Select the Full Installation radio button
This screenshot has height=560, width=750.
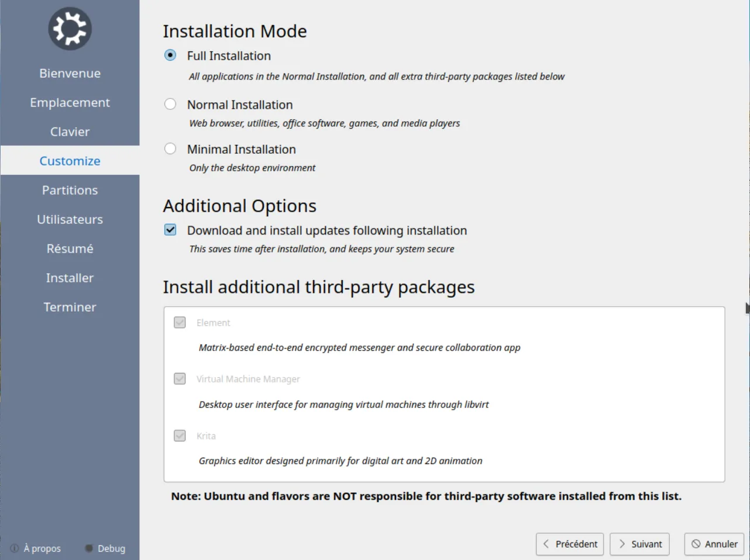pos(170,56)
